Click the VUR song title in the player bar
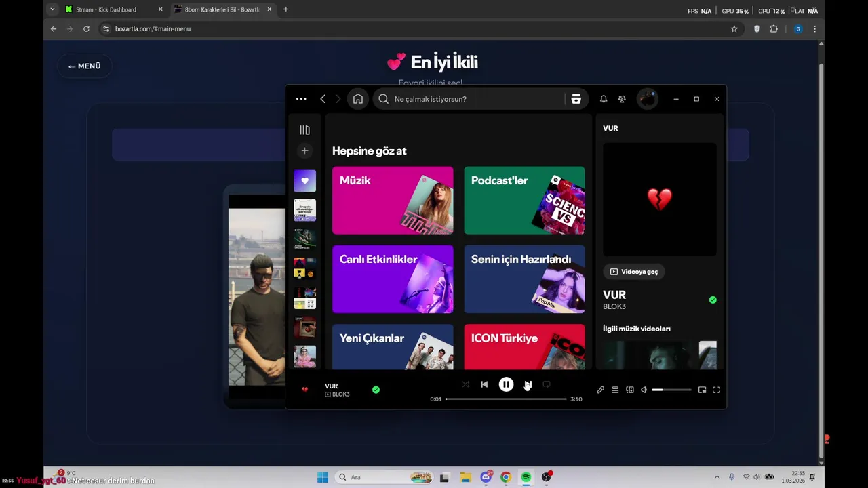Screen dimensions: 868x488 coord(332,386)
